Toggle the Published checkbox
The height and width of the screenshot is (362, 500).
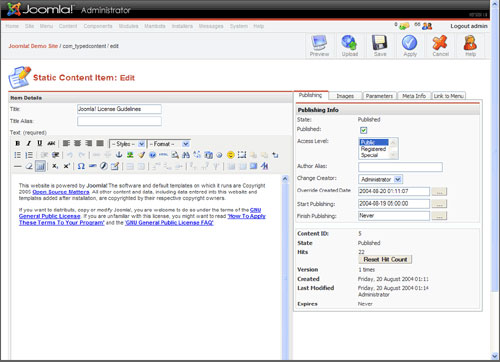pos(363,130)
